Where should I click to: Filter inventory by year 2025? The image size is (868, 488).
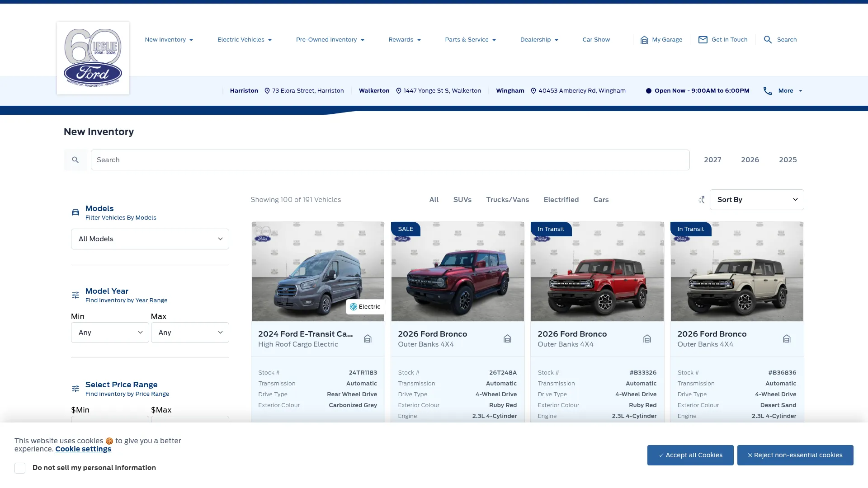click(788, 160)
